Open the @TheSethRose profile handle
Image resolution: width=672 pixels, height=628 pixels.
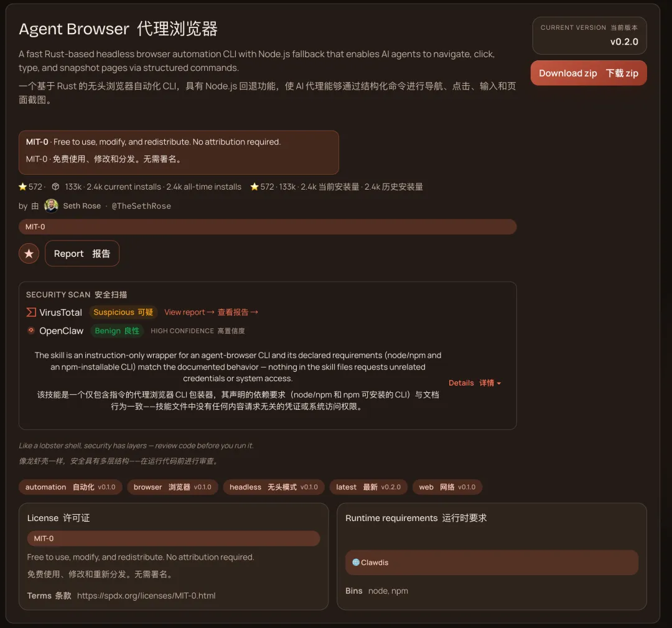[x=141, y=206]
